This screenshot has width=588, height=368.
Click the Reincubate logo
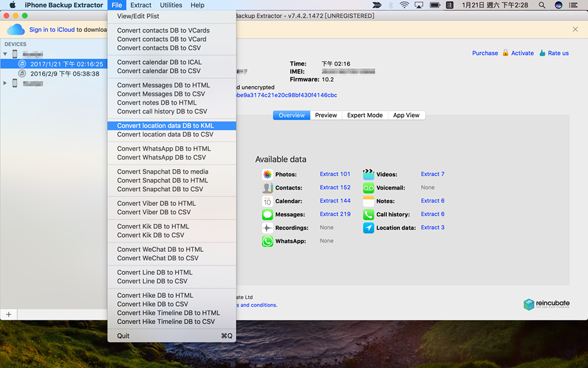coord(546,304)
